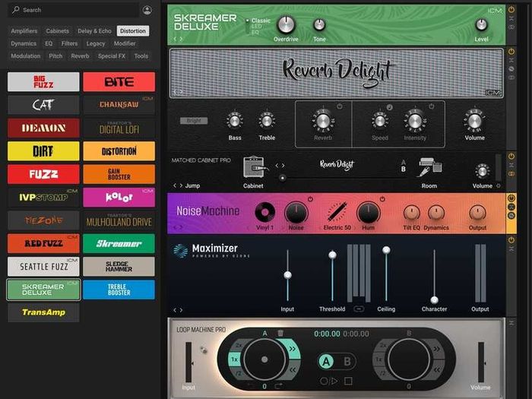Power off the Maximizer module
Image resolution: width=532 pixels, height=399 pixels.
click(511, 240)
